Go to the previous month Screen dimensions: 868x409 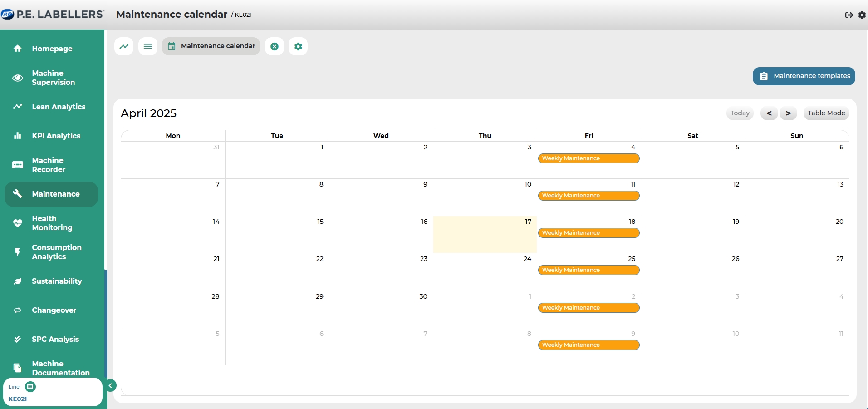pyautogui.click(x=769, y=113)
